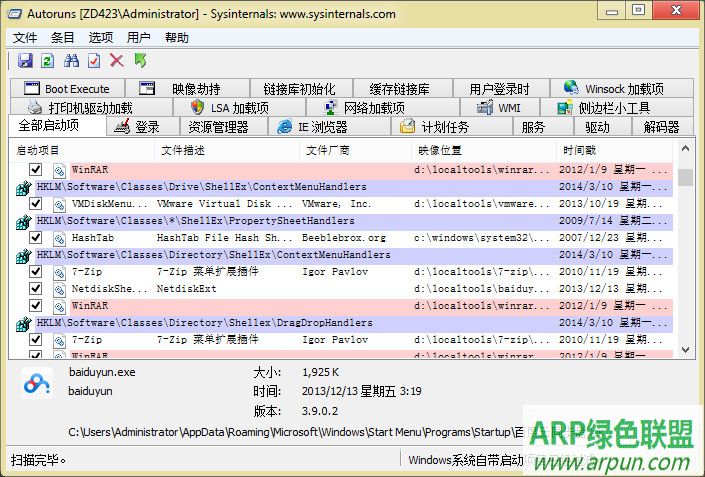Click the file icon of HashTab entry

coord(59,238)
